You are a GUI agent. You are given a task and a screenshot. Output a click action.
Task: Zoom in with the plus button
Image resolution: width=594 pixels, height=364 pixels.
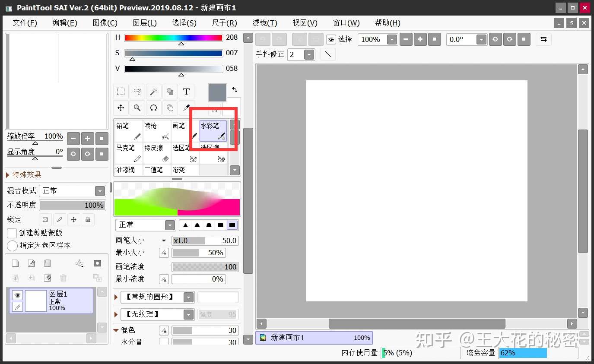87,139
